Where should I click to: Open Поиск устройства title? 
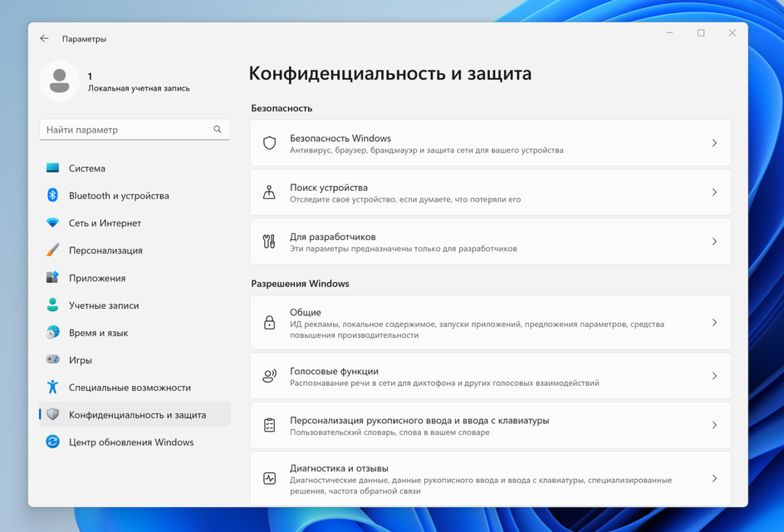(x=329, y=188)
